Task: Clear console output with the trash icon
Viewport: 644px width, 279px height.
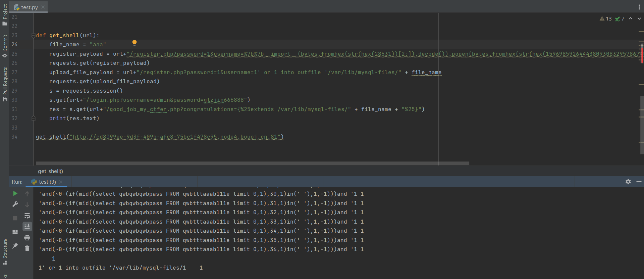Action: click(27, 248)
